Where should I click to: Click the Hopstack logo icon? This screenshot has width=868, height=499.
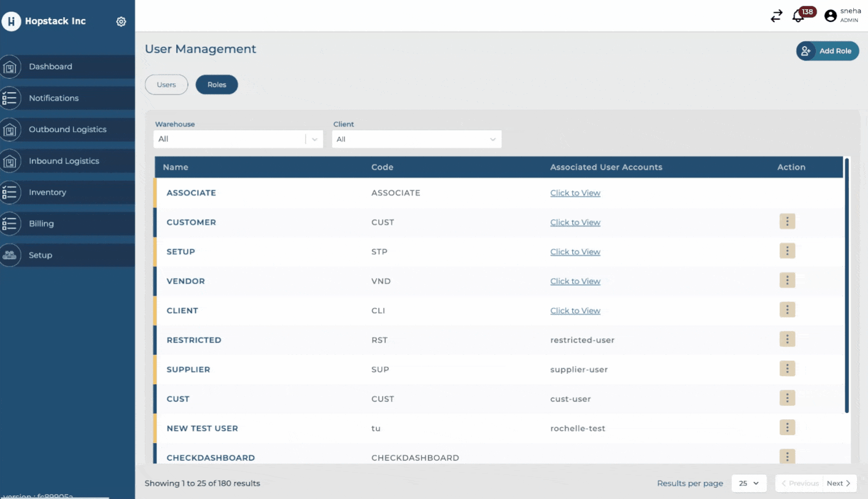(x=11, y=21)
